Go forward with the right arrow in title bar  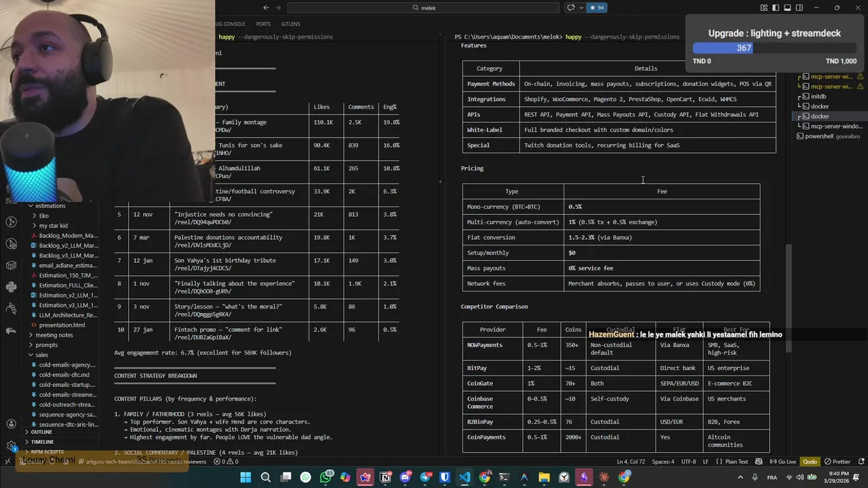(279, 7)
